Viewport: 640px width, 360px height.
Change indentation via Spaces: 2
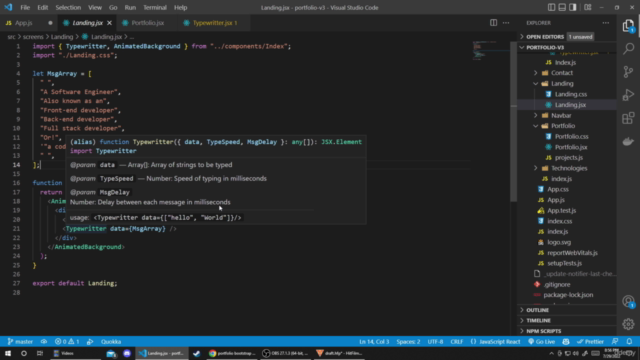pyautogui.click(x=408, y=342)
